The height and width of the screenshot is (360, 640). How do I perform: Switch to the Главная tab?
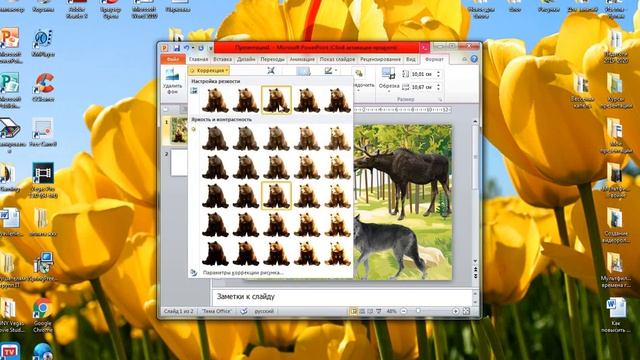point(199,60)
